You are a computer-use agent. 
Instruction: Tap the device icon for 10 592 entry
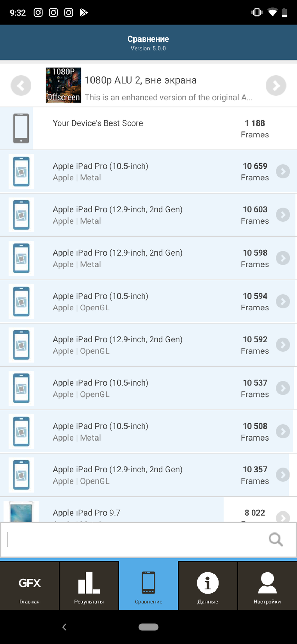click(x=21, y=345)
